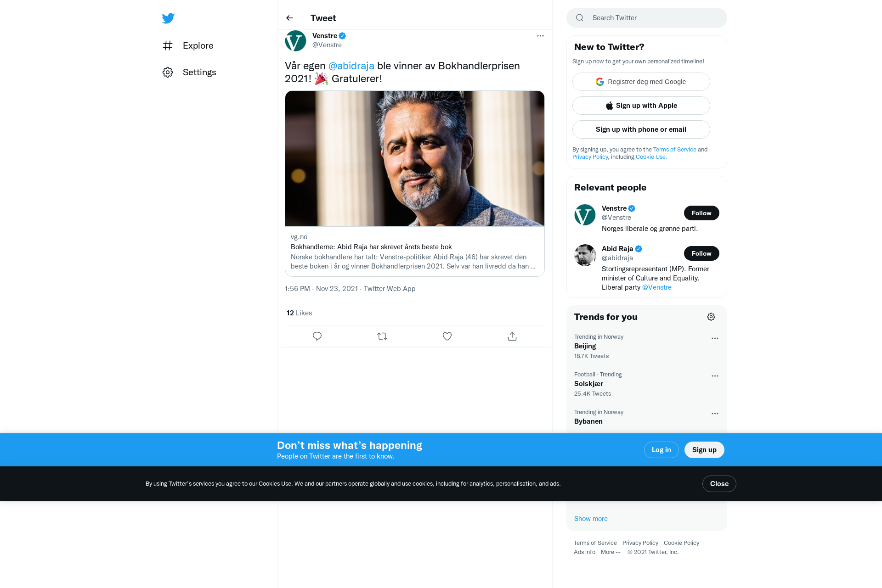Open more options for the Solskjær trend
Screen dimensions: 882x588
[x=715, y=376]
